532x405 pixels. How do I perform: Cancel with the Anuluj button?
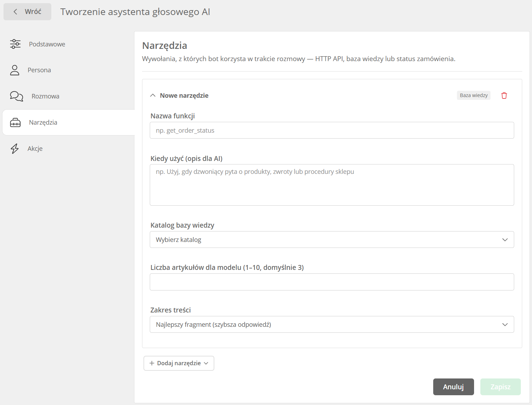pyautogui.click(x=453, y=387)
